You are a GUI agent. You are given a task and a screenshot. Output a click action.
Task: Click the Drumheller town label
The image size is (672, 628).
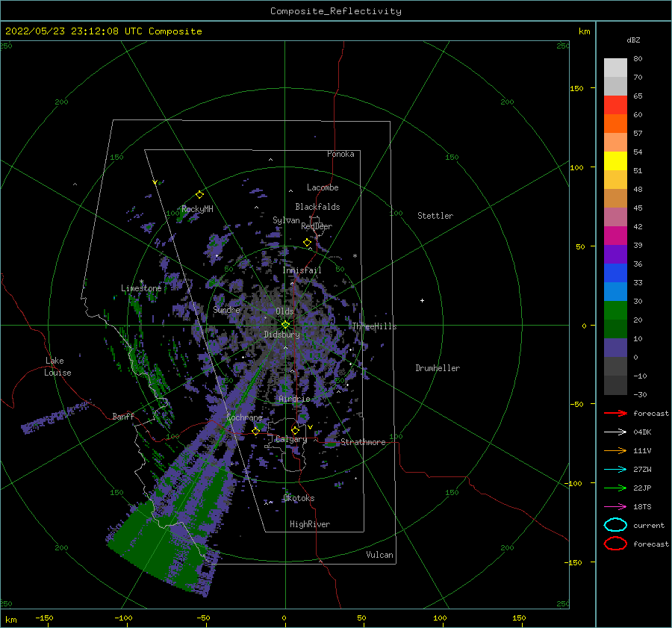tap(438, 368)
